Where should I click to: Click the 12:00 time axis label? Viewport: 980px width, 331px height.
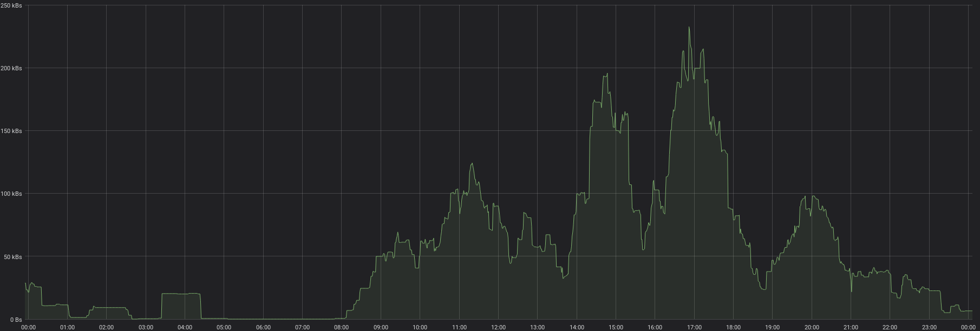pos(498,327)
